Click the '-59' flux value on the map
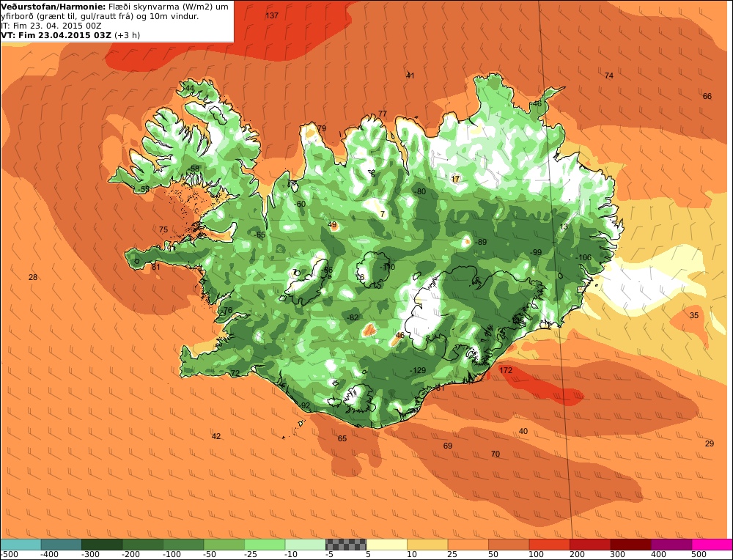Screen dimensions: 733x560 (x=143, y=189)
